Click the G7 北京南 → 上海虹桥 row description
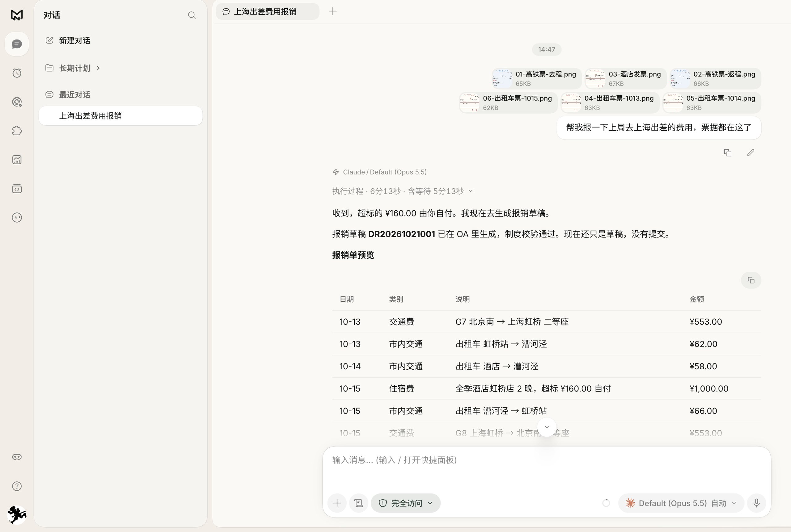Screen dimensions: 791x532 coord(512,322)
